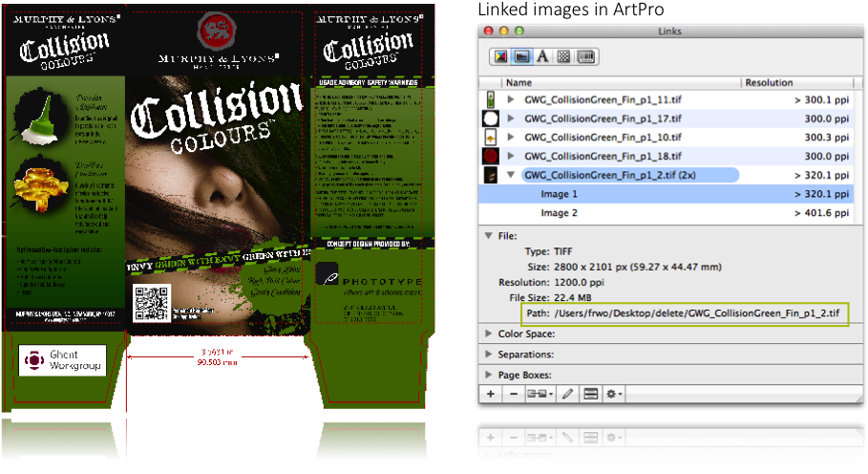
Task: Click the red lion emblem on artwork
Action: coord(217,32)
